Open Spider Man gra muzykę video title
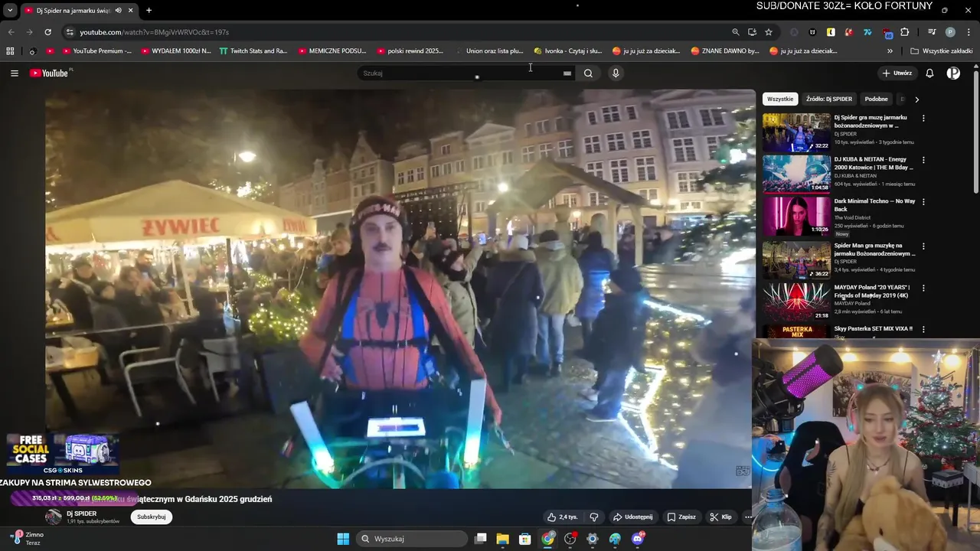Image resolution: width=980 pixels, height=551 pixels. coord(874,249)
